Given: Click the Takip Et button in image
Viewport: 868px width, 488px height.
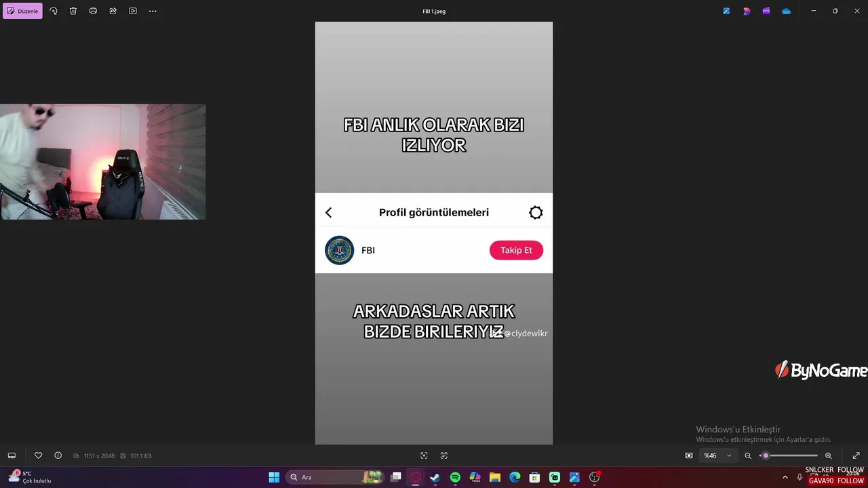Looking at the screenshot, I should (516, 250).
